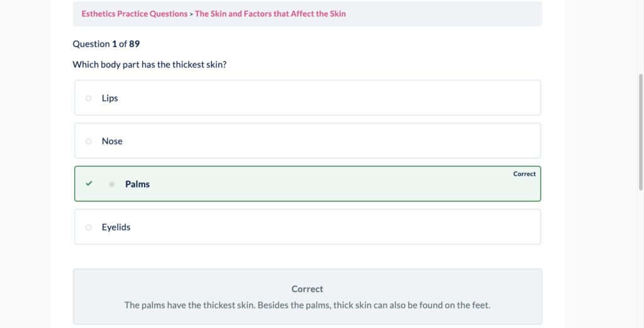Viewport: 644px width, 328px height.
Task: Choose the Nose radio button
Action: (x=88, y=141)
